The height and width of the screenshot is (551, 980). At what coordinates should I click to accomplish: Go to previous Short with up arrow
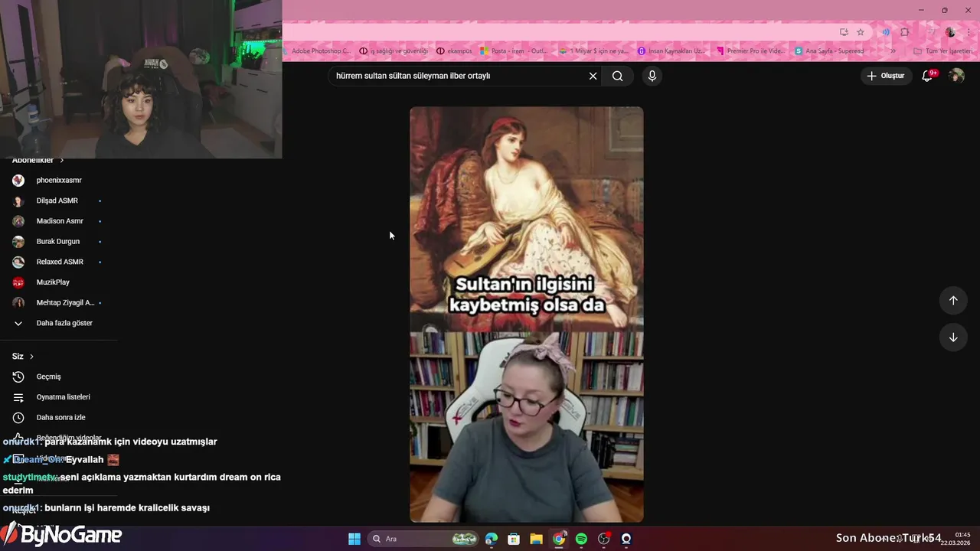click(x=953, y=301)
